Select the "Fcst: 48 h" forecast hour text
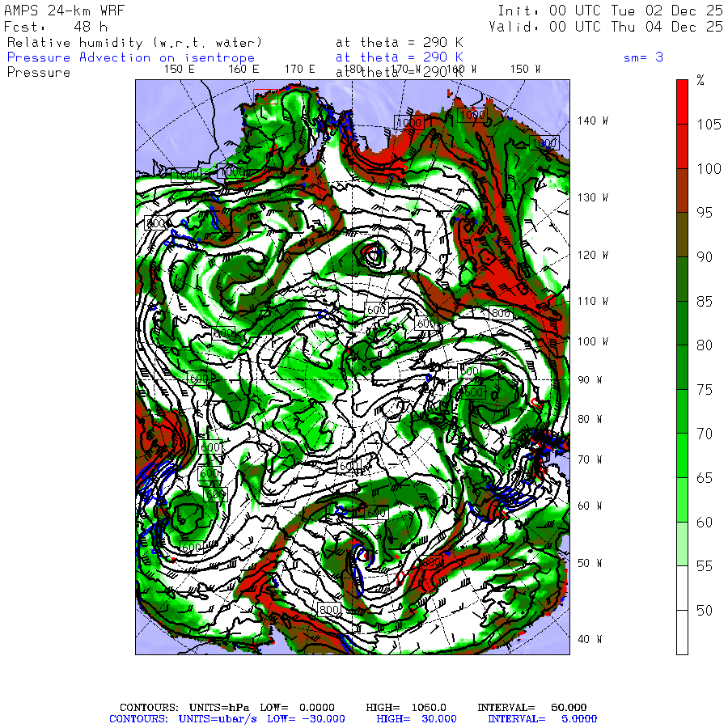The height and width of the screenshot is (728, 728). (x=56, y=27)
